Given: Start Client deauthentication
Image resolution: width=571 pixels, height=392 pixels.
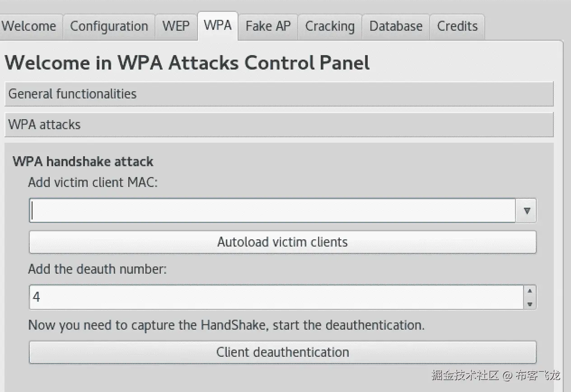Looking at the screenshot, I should [x=282, y=352].
